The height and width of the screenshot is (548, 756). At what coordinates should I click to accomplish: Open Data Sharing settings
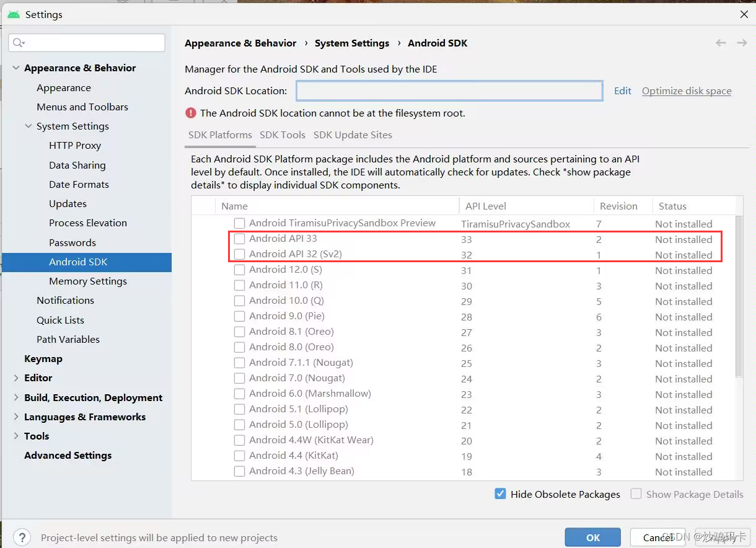(x=77, y=165)
